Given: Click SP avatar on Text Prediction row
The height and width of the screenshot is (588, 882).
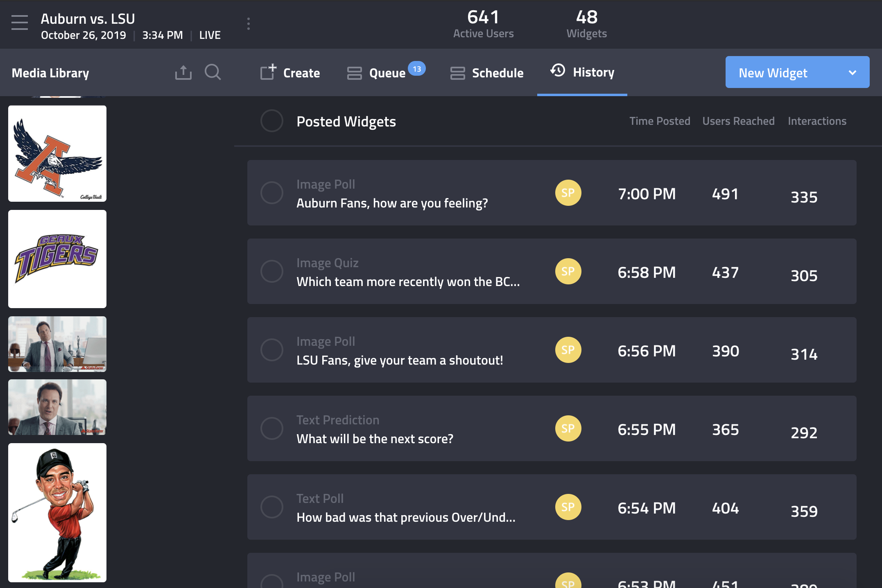Looking at the screenshot, I should tap(568, 428).
